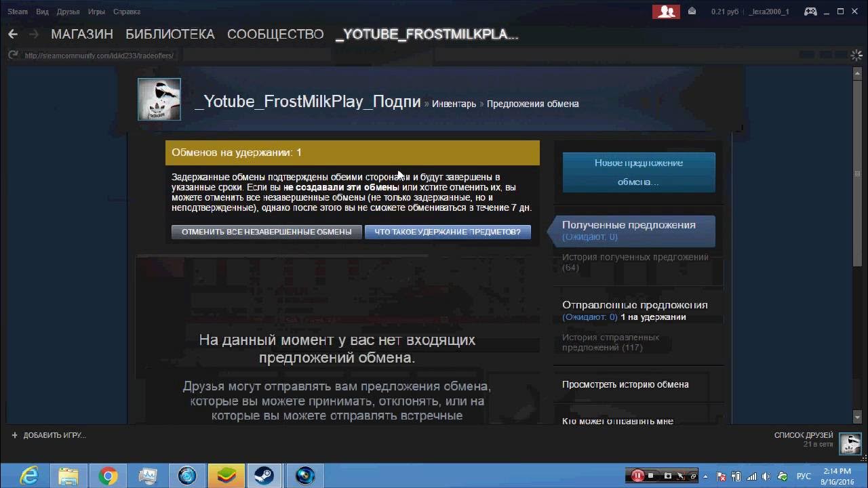Open network signal tray icon
The width and height of the screenshot is (868, 488).
click(752, 476)
